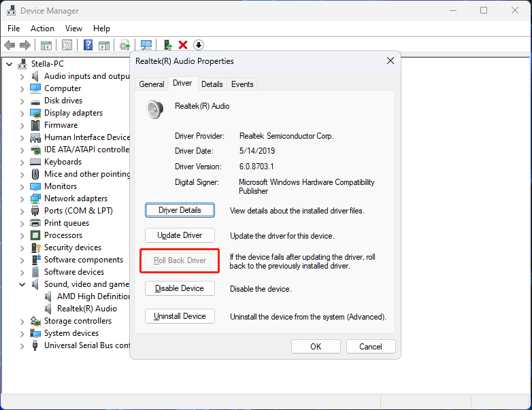Select Human Interface Devices tree item
The image size is (532, 410).
point(87,137)
